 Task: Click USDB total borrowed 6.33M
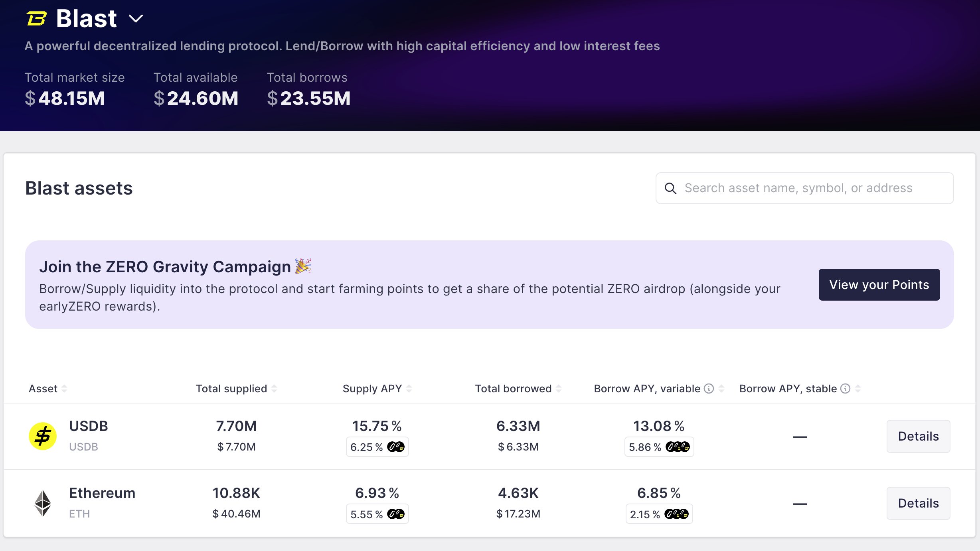point(518,426)
